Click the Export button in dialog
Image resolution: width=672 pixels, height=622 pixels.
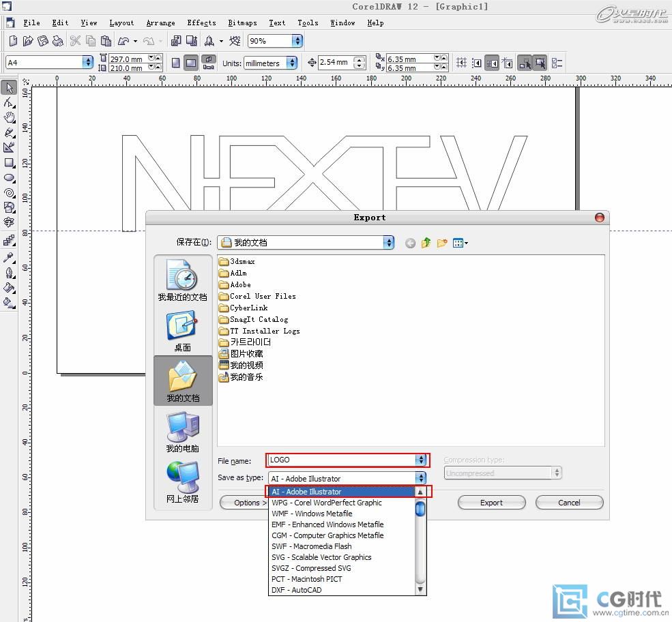pos(491,503)
